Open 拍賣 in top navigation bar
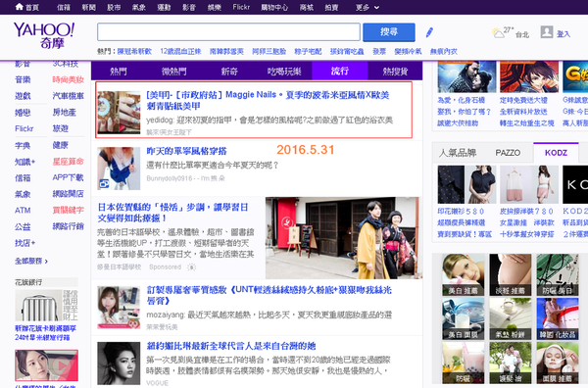The width and height of the screenshot is (588, 388). pos(331,7)
